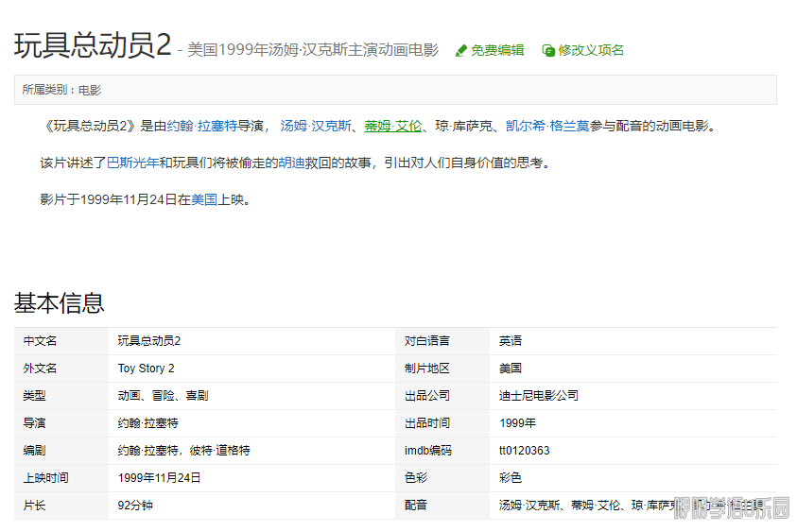Select the 中文名 row label
Screen dimensions: 797x532
pos(40,341)
